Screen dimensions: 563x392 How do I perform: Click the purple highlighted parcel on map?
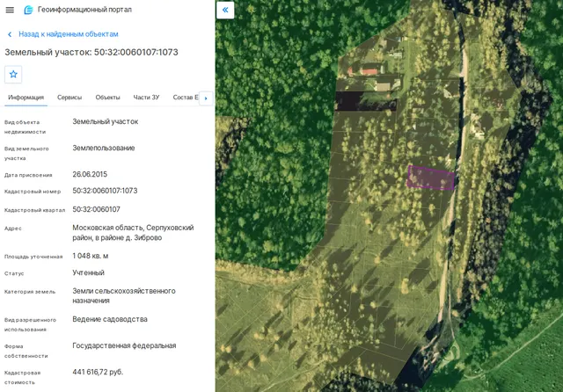click(x=431, y=178)
